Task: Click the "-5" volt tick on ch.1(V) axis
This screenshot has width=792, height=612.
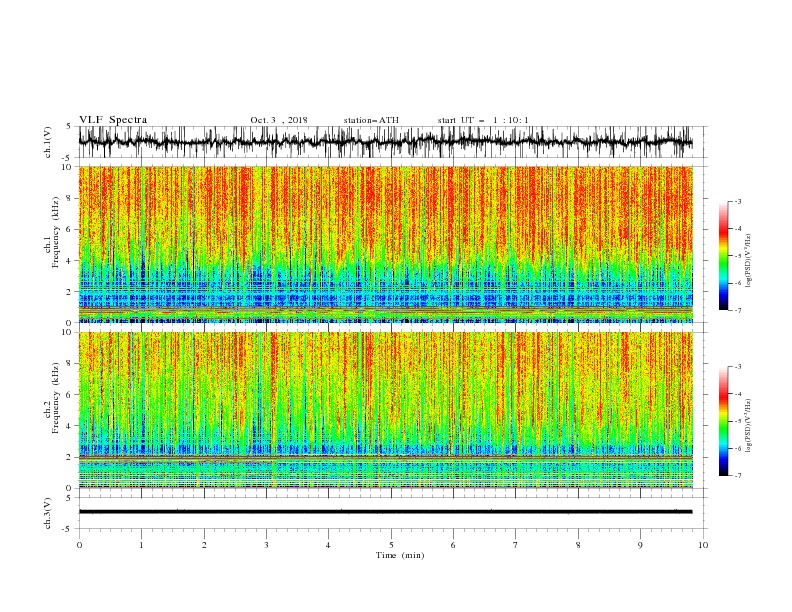Action: (67, 158)
